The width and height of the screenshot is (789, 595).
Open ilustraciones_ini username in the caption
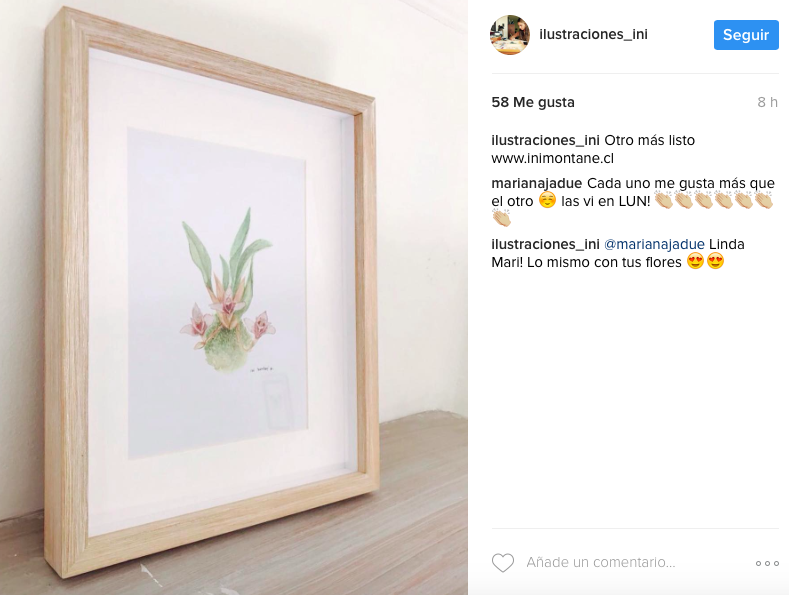[545, 140]
